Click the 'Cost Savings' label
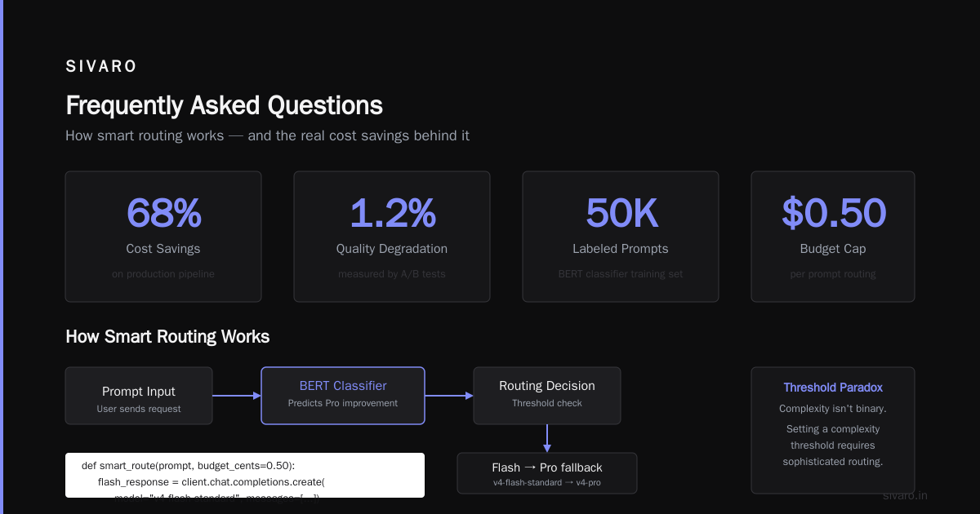 point(163,249)
